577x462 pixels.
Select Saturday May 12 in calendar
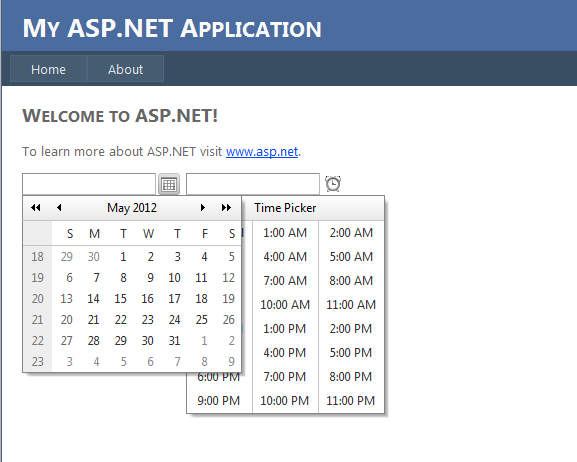tap(229, 278)
